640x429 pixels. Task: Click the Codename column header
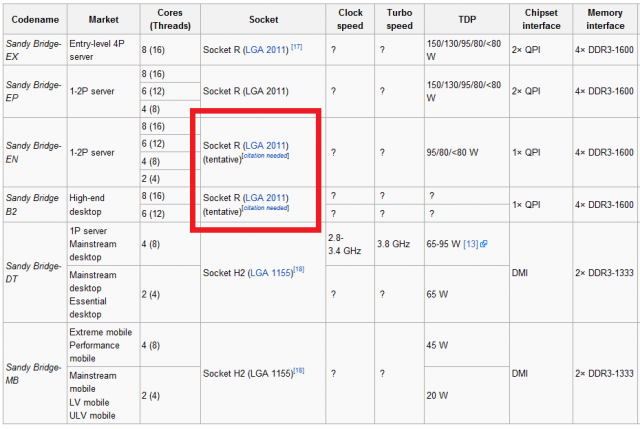(x=35, y=20)
